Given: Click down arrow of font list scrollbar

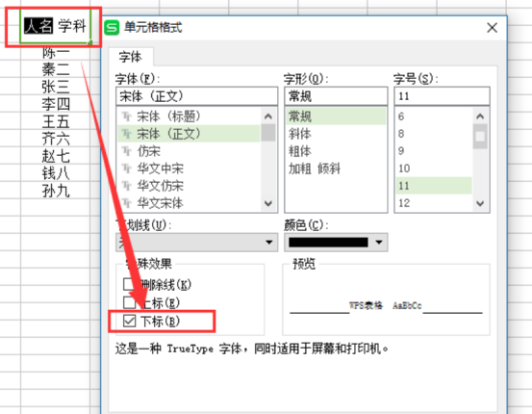Looking at the screenshot, I should [x=268, y=203].
